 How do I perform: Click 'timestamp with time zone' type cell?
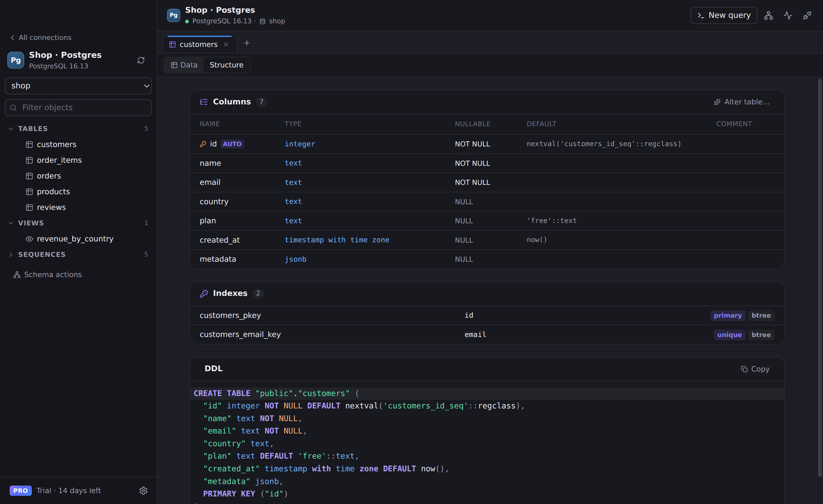(x=337, y=240)
